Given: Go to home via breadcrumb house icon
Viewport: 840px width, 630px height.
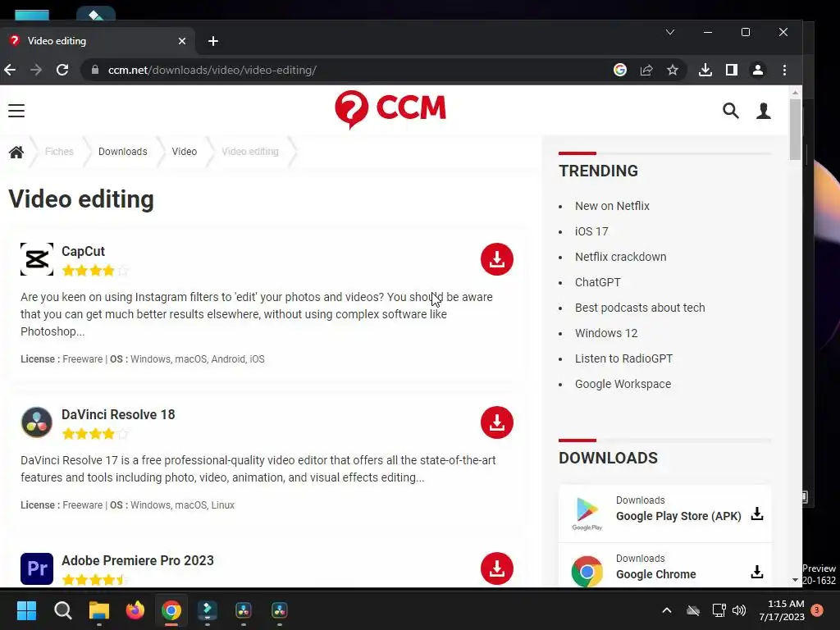Looking at the screenshot, I should (16, 152).
